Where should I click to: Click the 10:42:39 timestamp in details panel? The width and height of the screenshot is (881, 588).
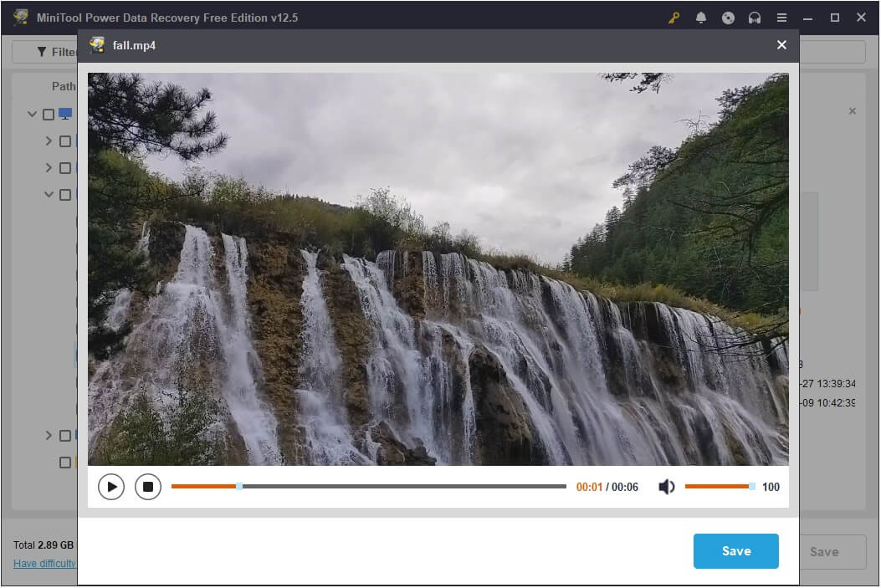click(x=836, y=402)
